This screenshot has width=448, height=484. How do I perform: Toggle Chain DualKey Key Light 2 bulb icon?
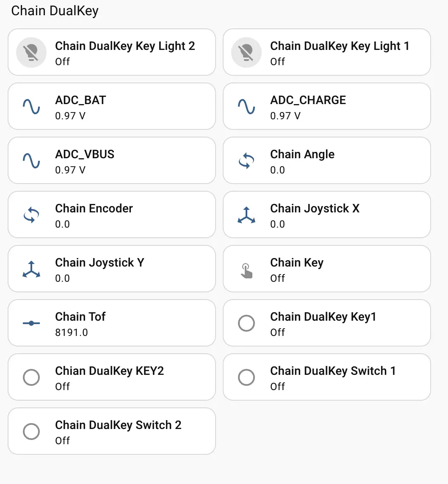point(31,52)
